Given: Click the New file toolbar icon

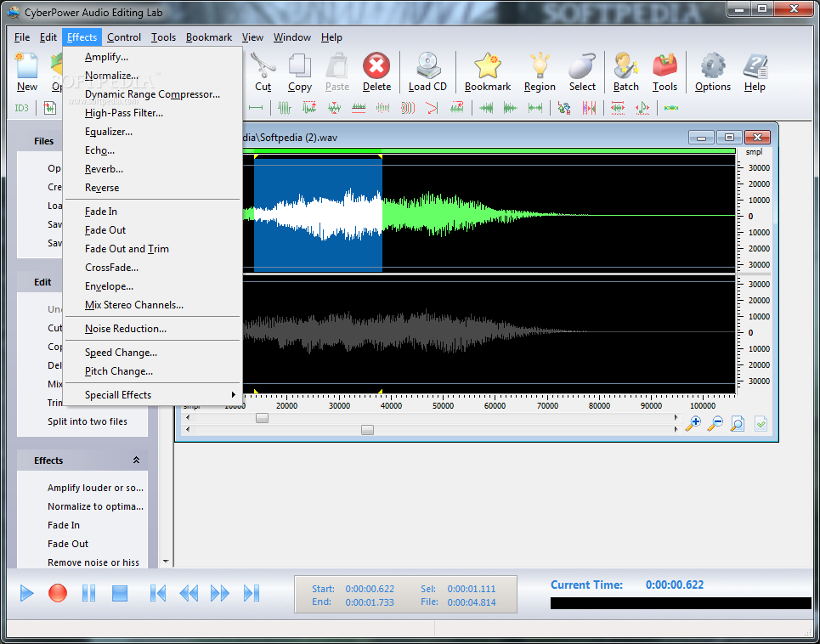Looking at the screenshot, I should 26,72.
